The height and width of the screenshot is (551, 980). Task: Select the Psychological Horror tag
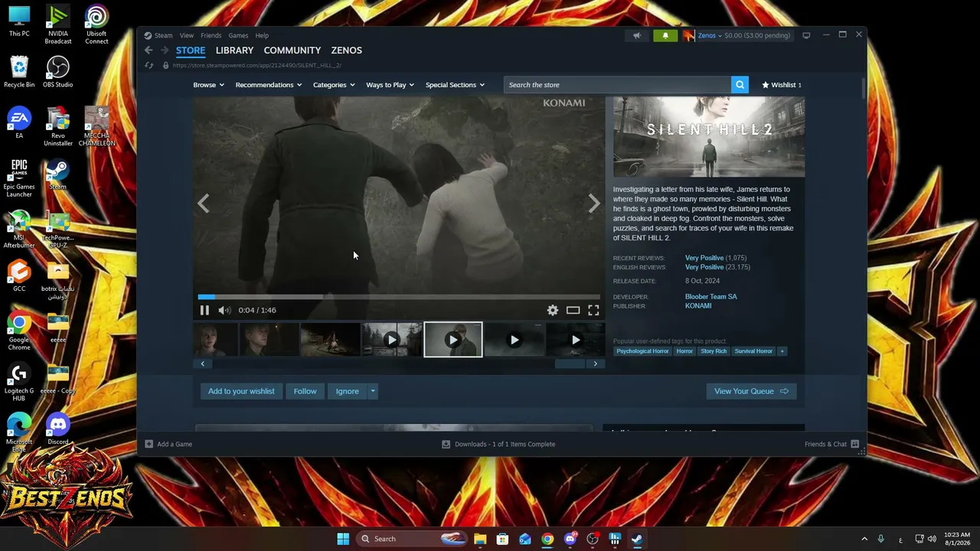(x=642, y=351)
